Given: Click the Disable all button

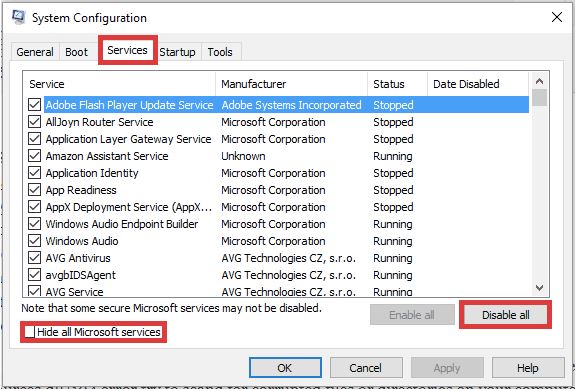Looking at the screenshot, I should (x=505, y=315).
